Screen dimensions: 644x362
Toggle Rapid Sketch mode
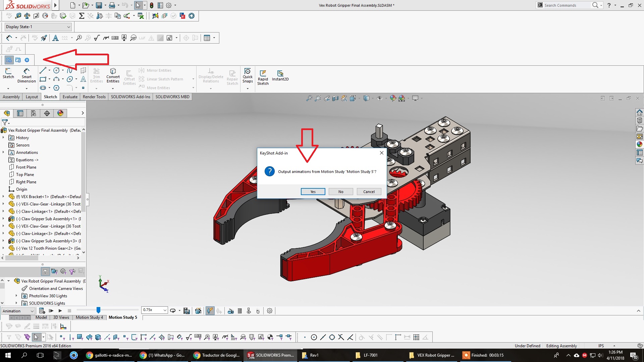263,77
